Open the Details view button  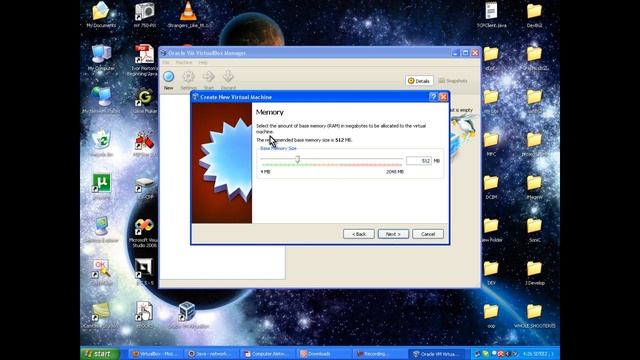[419, 81]
